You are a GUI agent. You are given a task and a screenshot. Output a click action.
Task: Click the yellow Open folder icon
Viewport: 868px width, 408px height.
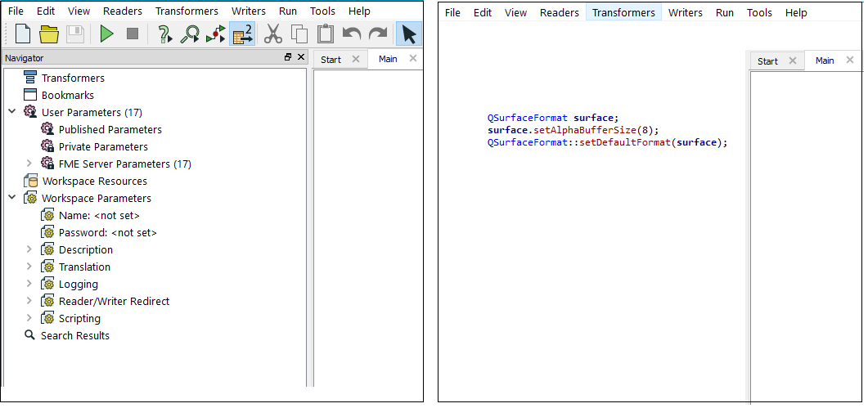tap(49, 34)
